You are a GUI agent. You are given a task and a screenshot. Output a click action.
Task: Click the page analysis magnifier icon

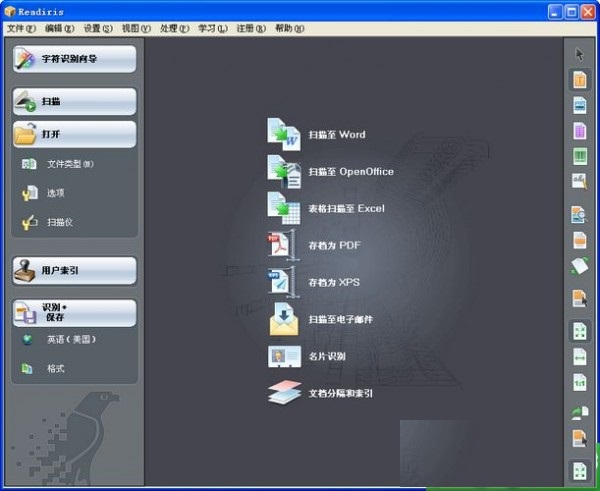pos(579,215)
